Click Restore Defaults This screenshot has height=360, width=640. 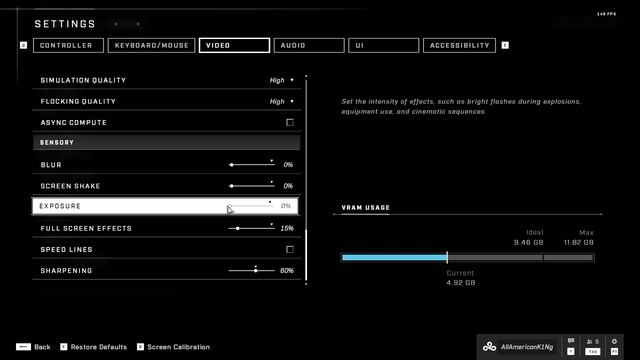click(99, 347)
